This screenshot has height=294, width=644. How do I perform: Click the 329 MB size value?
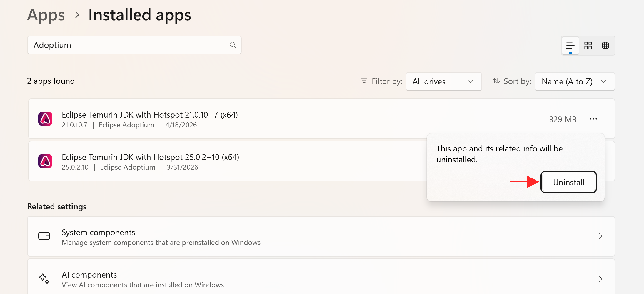click(x=563, y=119)
